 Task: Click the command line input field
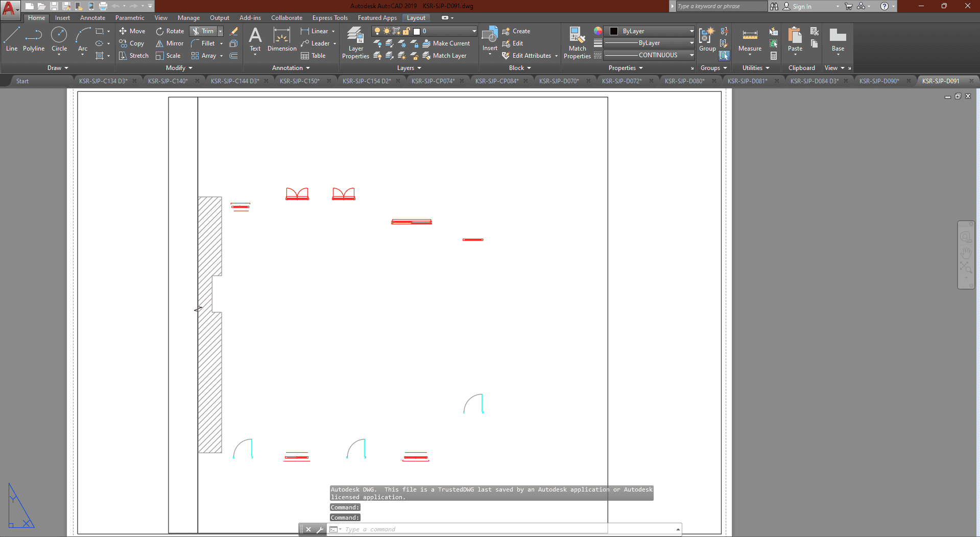point(506,529)
